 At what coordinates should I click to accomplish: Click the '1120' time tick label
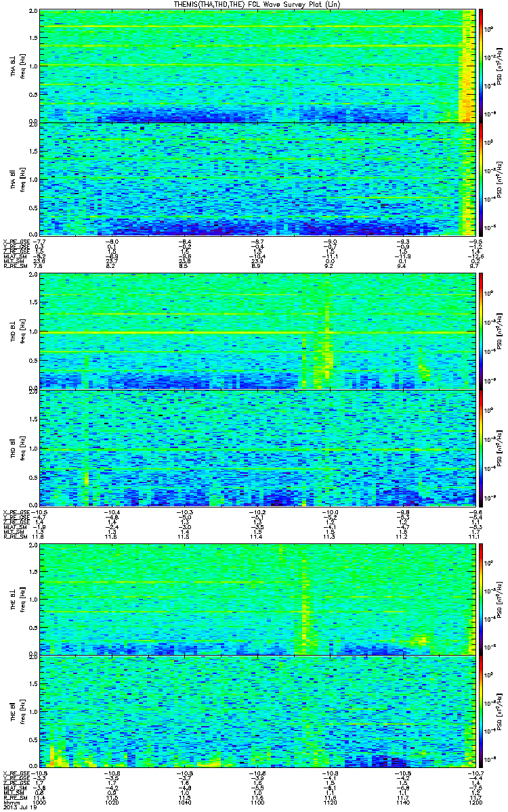point(329,802)
